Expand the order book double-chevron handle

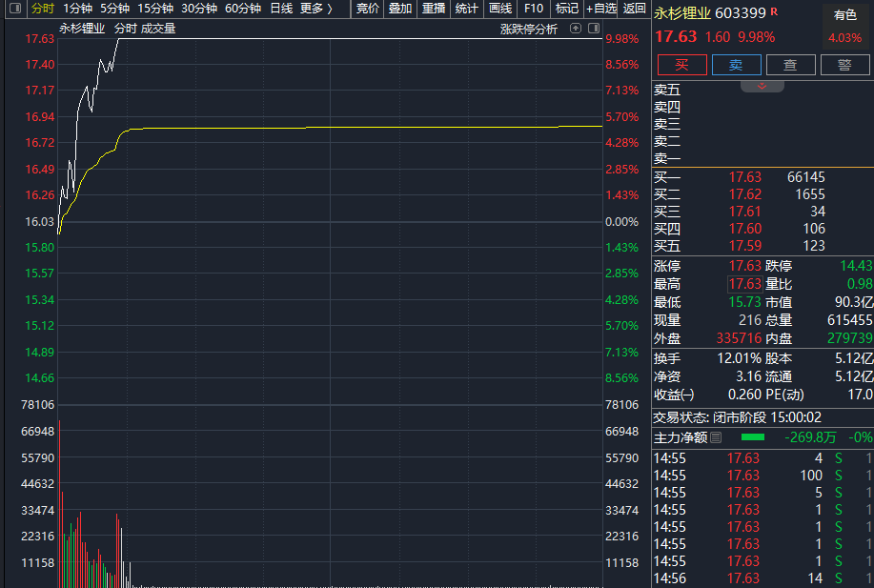[x=762, y=86]
